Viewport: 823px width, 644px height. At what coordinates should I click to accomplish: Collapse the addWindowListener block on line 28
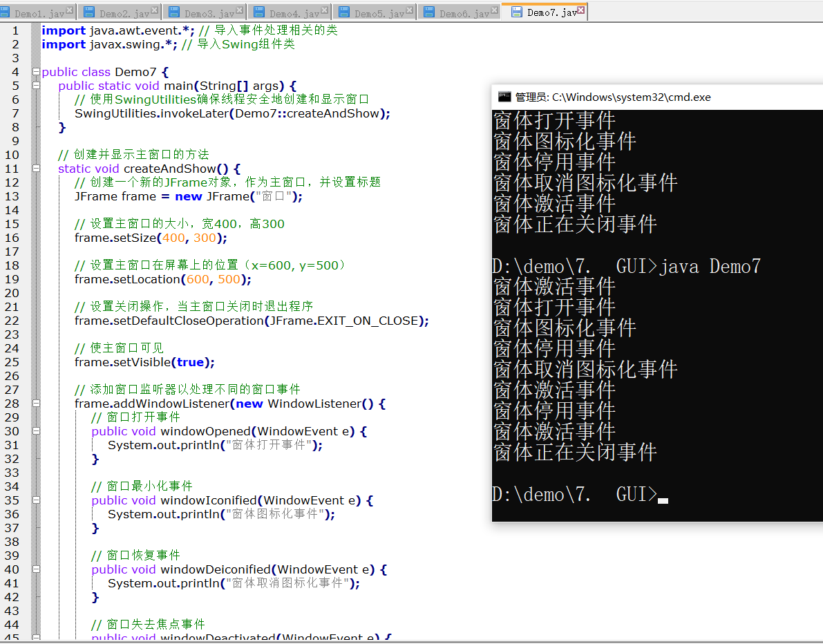36,404
